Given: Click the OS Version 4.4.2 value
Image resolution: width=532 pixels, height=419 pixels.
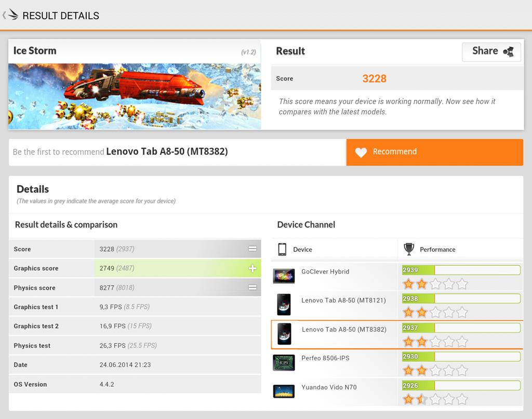Looking at the screenshot, I should click(x=107, y=384).
